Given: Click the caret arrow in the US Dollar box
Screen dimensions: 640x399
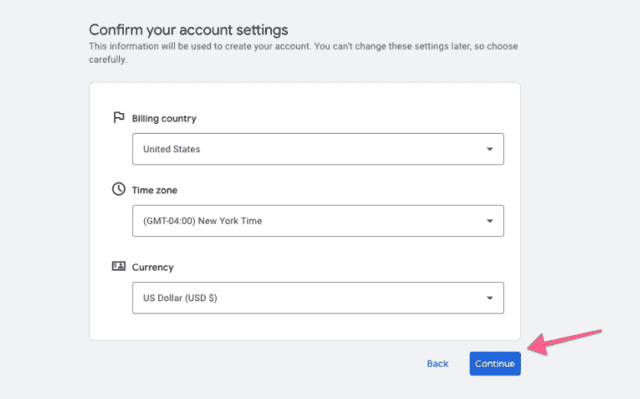Looking at the screenshot, I should click(489, 298).
